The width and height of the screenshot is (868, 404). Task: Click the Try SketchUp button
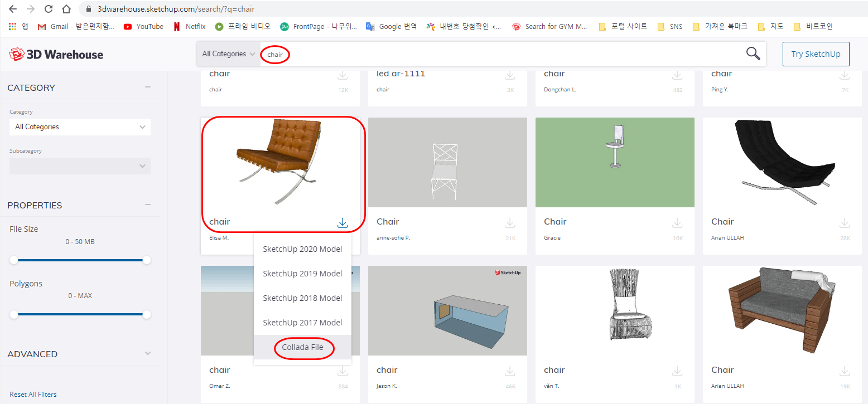(x=816, y=54)
